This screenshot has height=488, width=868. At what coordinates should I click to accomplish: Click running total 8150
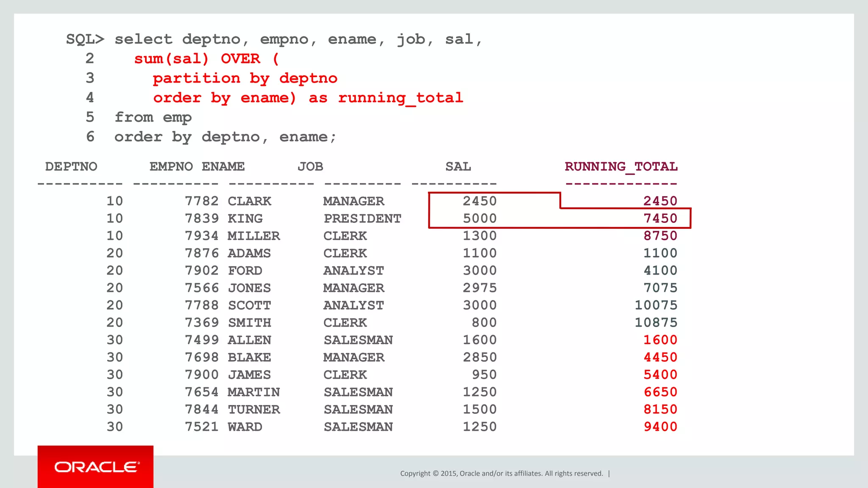coord(660,410)
